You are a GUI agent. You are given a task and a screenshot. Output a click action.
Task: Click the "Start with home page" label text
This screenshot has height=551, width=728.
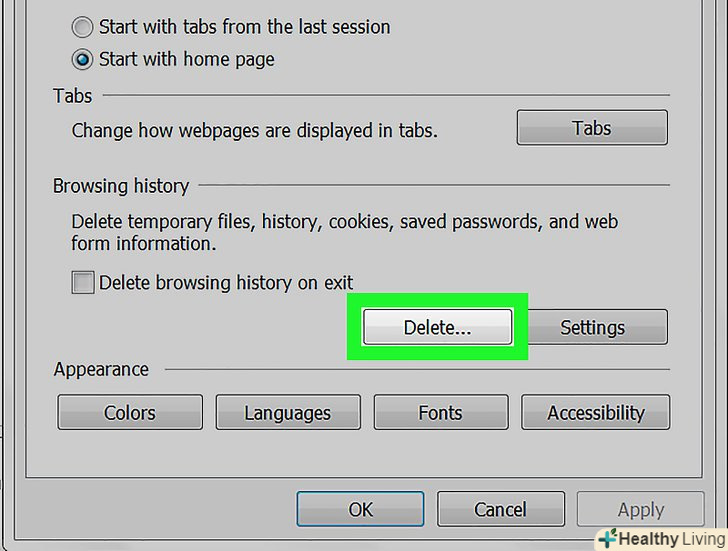point(187,59)
